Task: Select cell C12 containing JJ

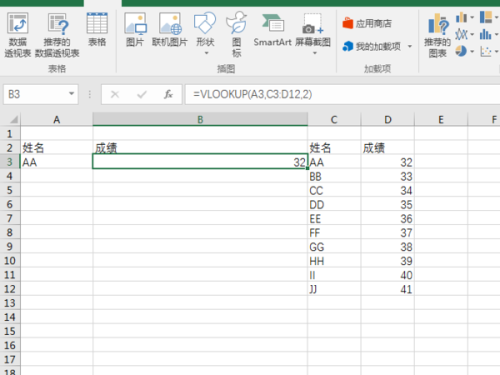Action: pos(334,289)
